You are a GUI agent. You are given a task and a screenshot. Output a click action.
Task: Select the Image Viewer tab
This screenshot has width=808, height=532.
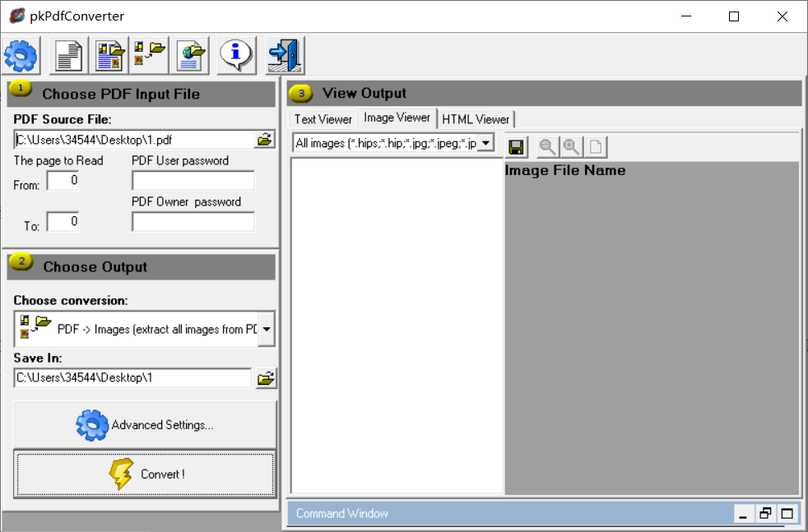pos(397,118)
